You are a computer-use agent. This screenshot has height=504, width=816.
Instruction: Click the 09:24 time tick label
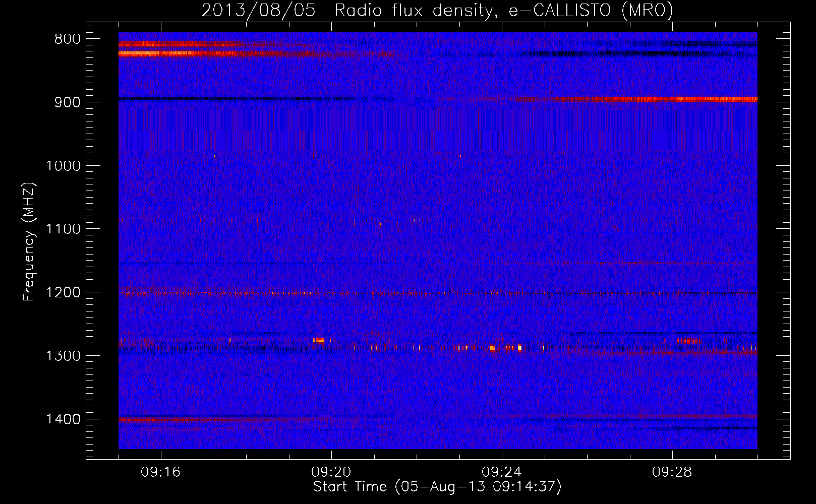502,472
